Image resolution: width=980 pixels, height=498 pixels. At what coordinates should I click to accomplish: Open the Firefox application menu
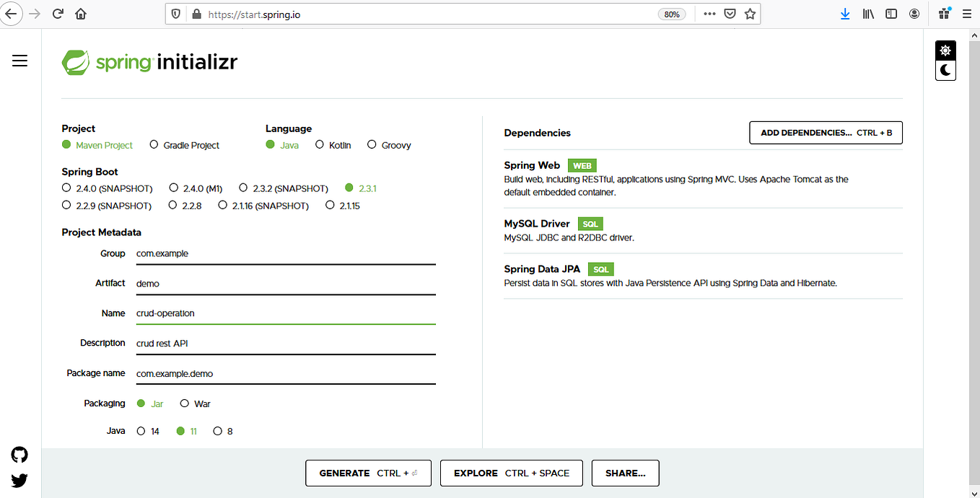[x=966, y=13]
